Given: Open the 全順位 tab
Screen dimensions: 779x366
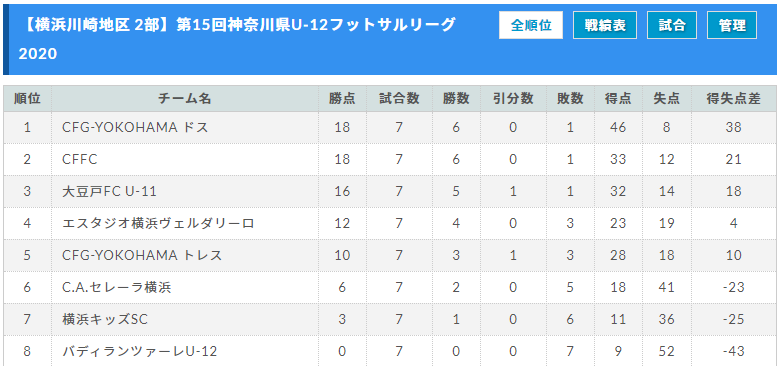Looking at the screenshot, I should (531, 25).
